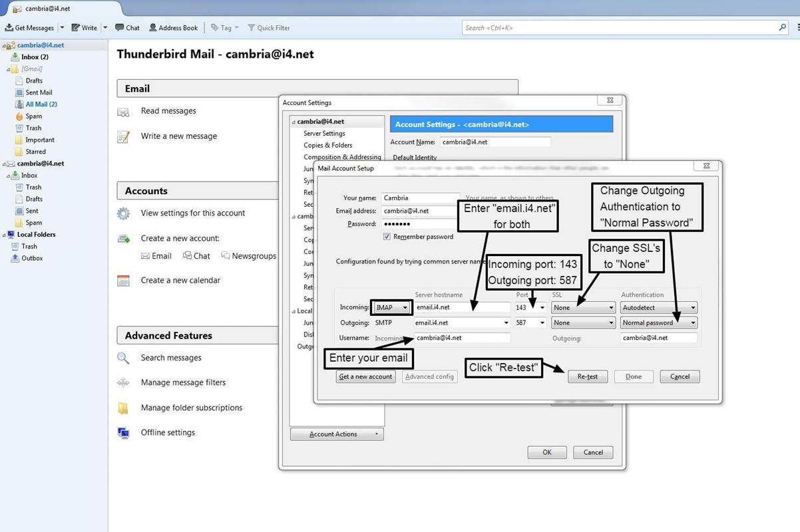This screenshot has width=800, height=532.
Task: Click the Your name field
Action: click(421, 198)
